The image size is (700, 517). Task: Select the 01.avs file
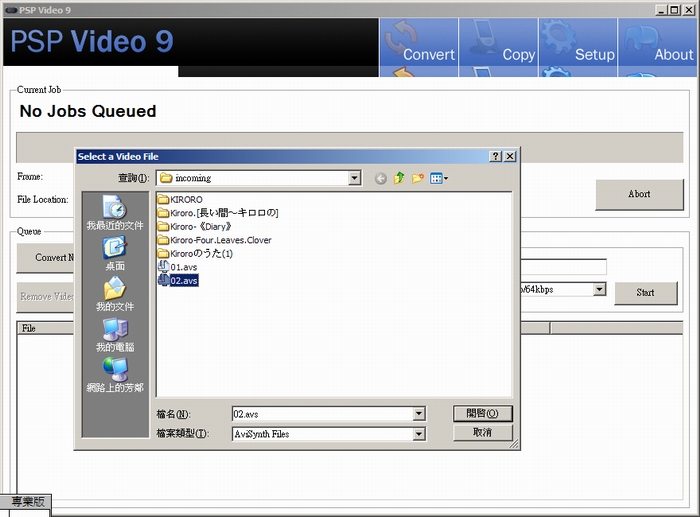(178, 267)
